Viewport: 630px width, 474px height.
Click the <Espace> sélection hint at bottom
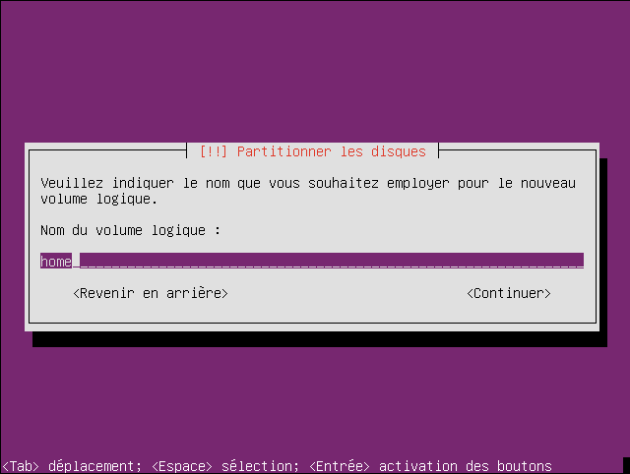[225, 466]
